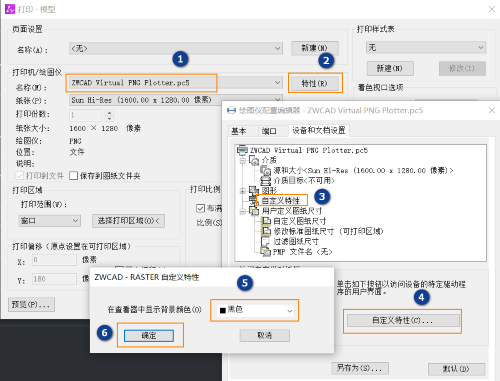Image resolution: width=500 pixels, height=381 pixels.
Task: Select the 过滤图纸尺寸 tree item
Action: click(x=296, y=241)
